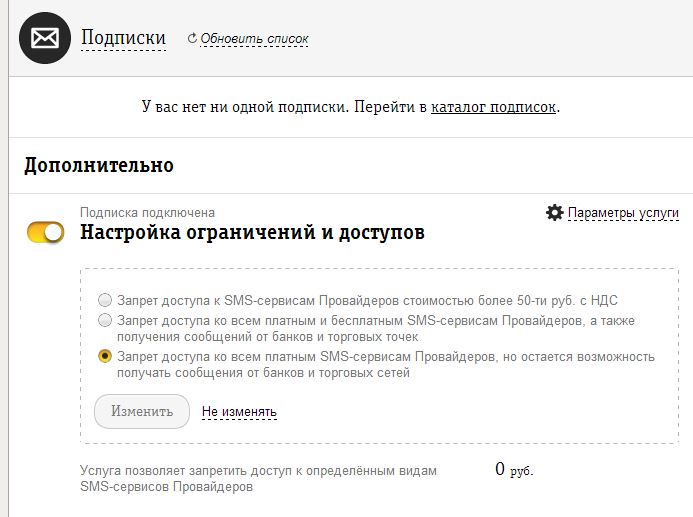Click the "Подписка подключена" status text

point(147,212)
